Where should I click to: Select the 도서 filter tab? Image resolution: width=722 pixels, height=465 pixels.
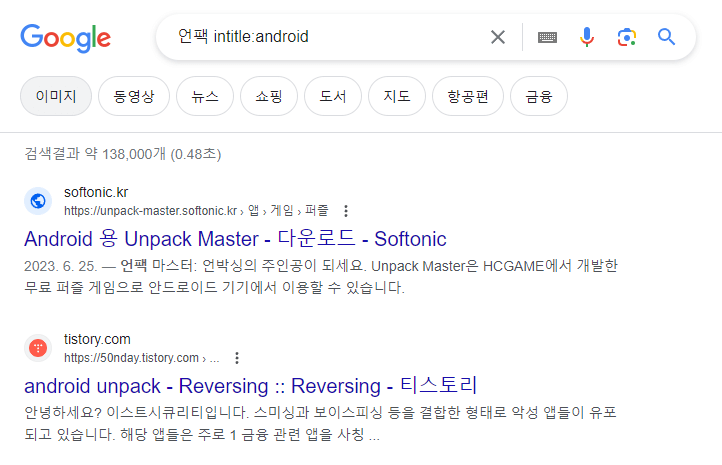333,96
